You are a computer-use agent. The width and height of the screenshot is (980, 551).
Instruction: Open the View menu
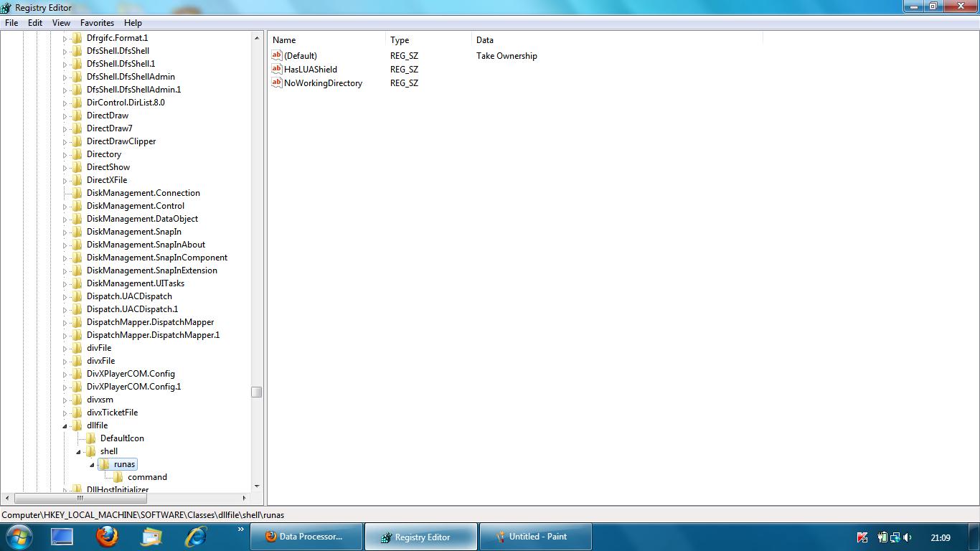tap(61, 23)
